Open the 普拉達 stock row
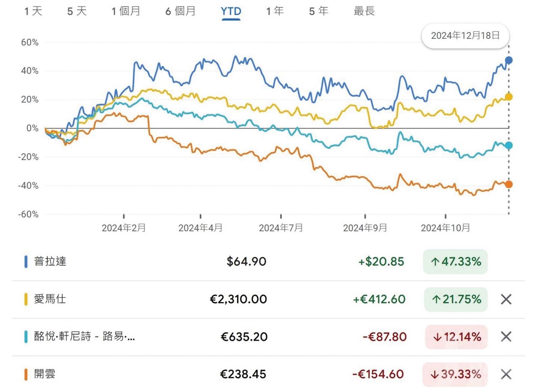This screenshot has width=539, height=392. [x=268, y=262]
